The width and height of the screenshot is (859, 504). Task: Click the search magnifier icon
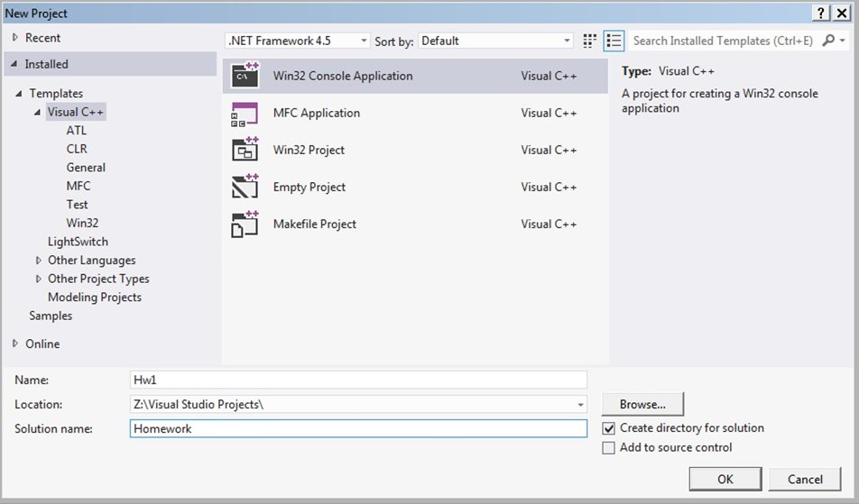pyautogui.click(x=828, y=40)
